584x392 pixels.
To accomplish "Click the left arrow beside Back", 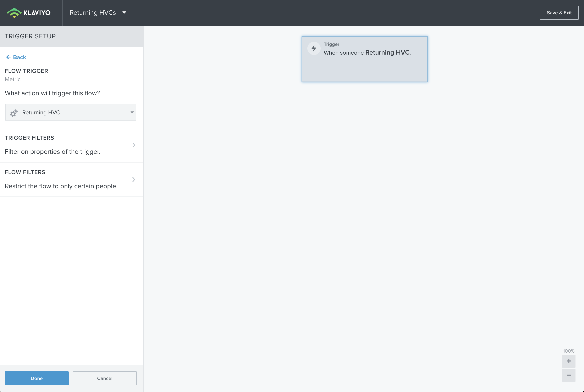I will click(8, 57).
